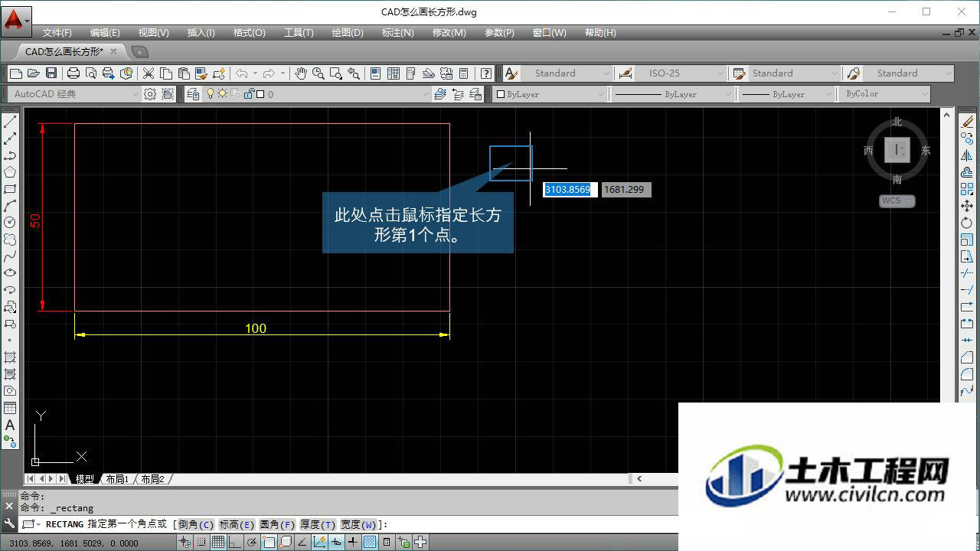Expand the WCS coordinate system dropdown

(909, 201)
